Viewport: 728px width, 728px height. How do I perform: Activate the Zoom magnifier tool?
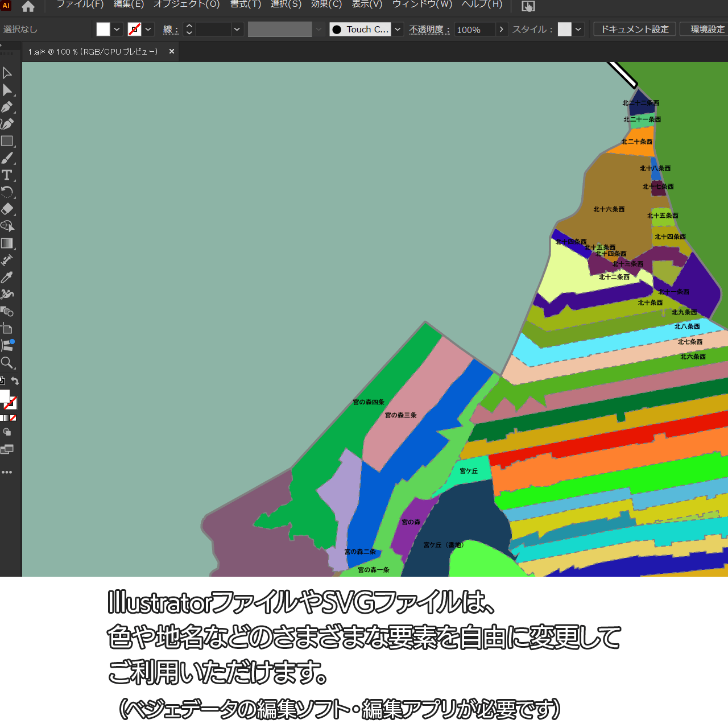[7, 363]
